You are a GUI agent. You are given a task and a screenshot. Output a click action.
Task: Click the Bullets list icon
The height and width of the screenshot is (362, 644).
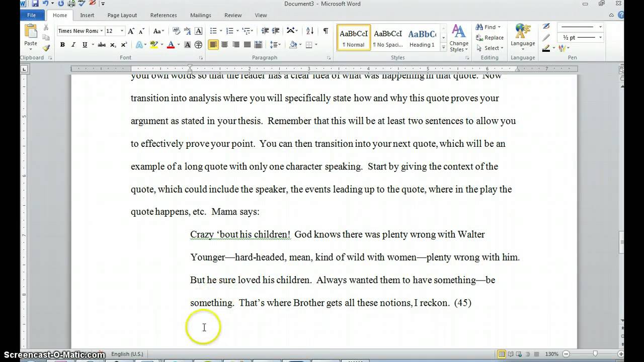(213, 31)
